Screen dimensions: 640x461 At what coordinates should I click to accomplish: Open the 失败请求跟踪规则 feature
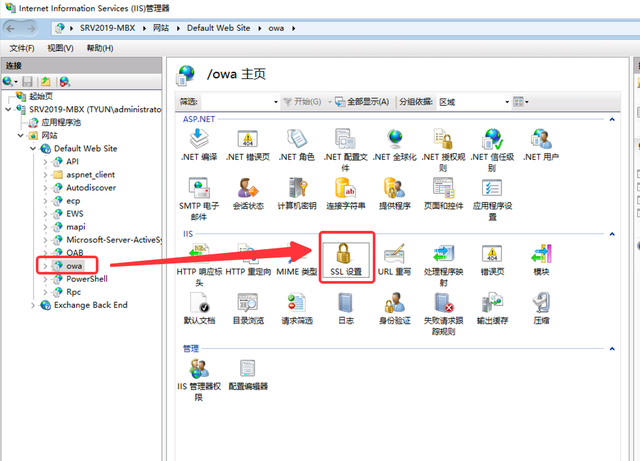tap(443, 314)
